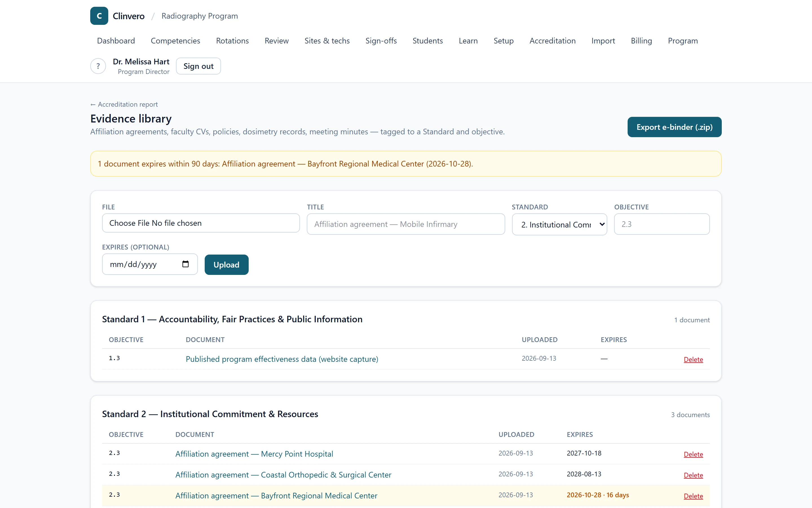Image resolution: width=812 pixels, height=508 pixels.
Task: Open Sites & techs page
Action: point(327,41)
